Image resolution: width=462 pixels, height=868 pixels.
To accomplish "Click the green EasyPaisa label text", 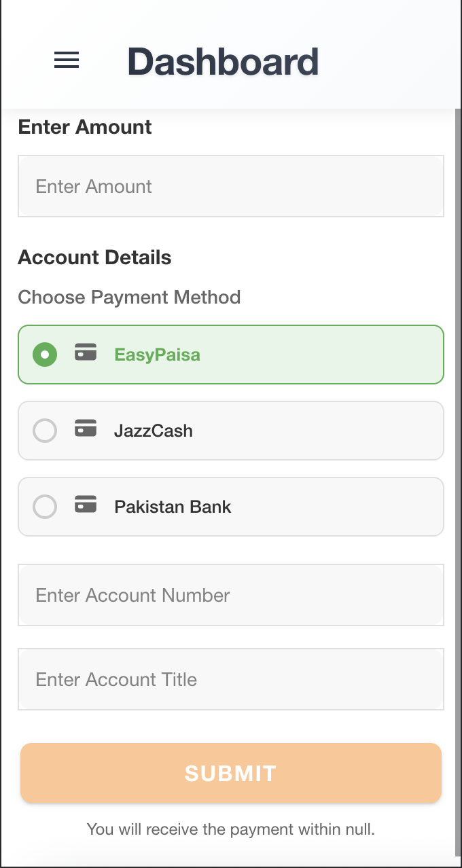I will (x=157, y=355).
